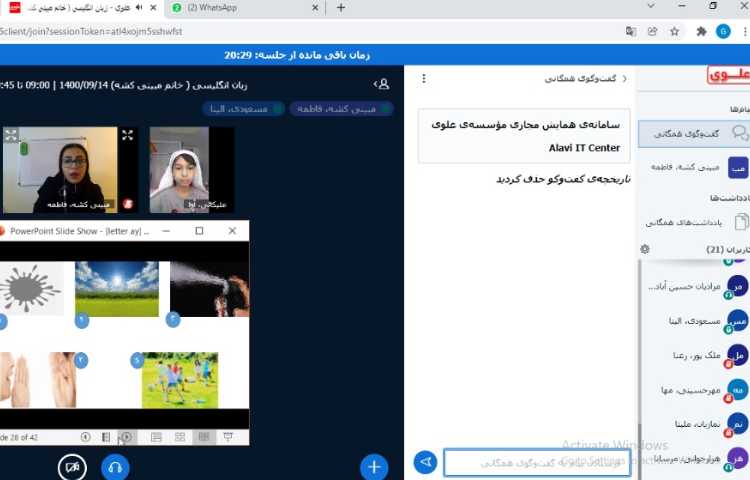Select user نمازیان، ملینا
Screen dimensions: 750x480
(695, 424)
